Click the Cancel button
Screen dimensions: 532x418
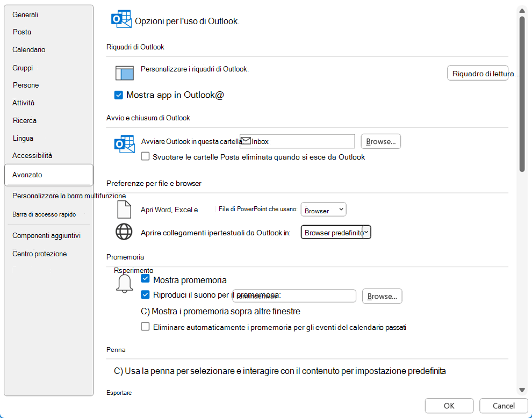(504, 406)
